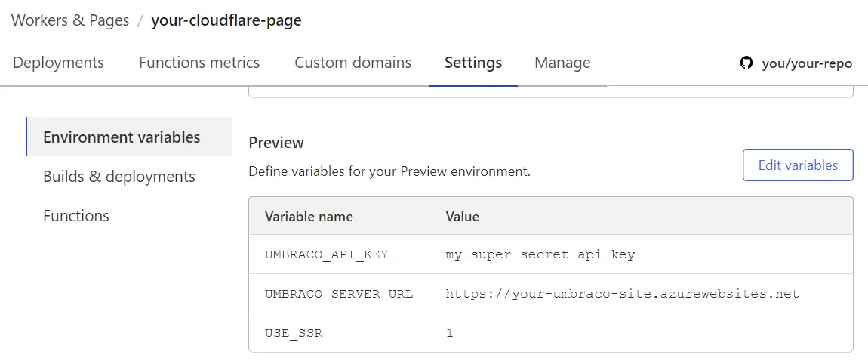Select the USE_SSR variable name

click(294, 333)
